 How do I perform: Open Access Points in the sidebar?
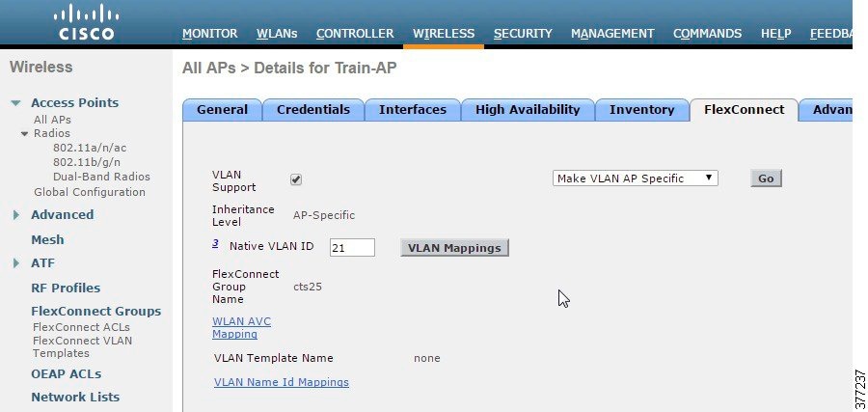(x=74, y=103)
